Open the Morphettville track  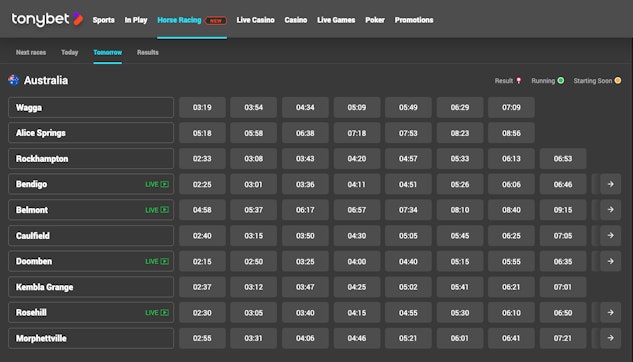[91, 338]
